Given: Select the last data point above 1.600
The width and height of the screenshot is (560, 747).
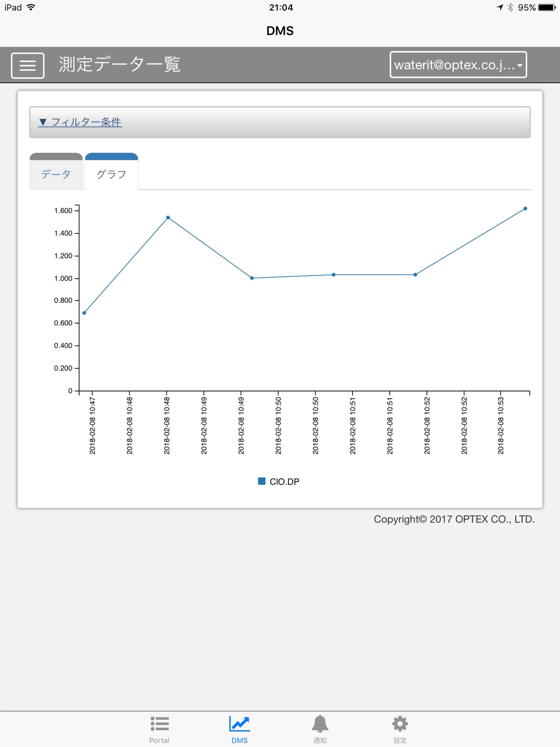Looking at the screenshot, I should point(525,209).
